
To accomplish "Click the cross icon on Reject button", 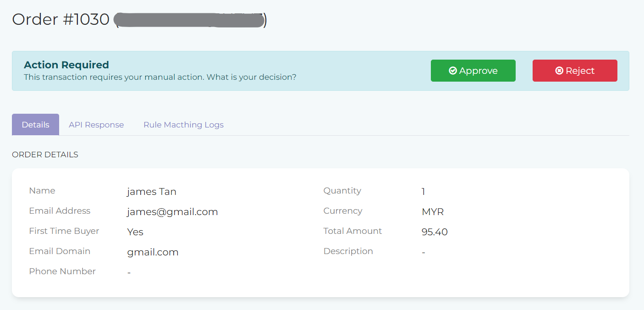I will coord(559,71).
